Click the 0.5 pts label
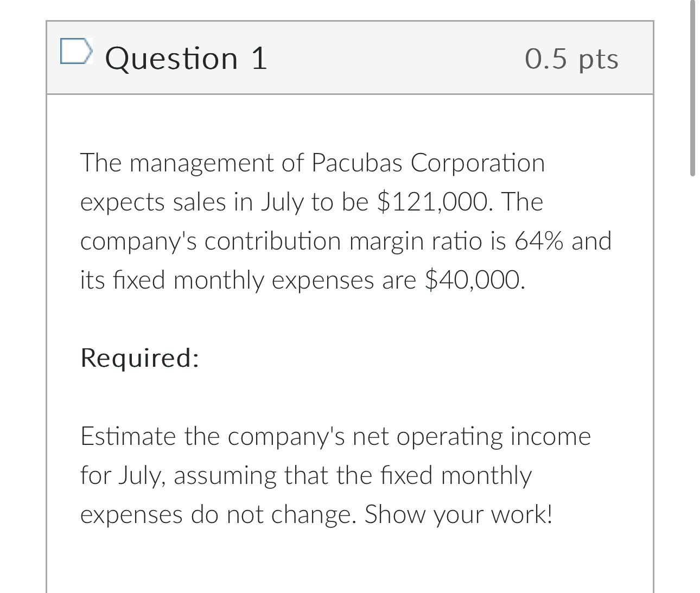This screenshot has width=700, height=593. point(571,60)
